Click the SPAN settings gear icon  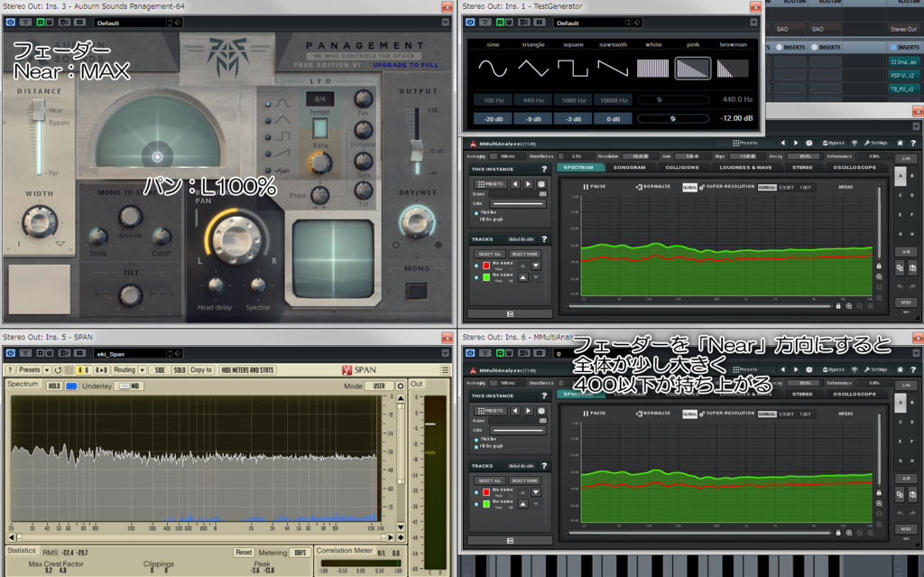400,386
